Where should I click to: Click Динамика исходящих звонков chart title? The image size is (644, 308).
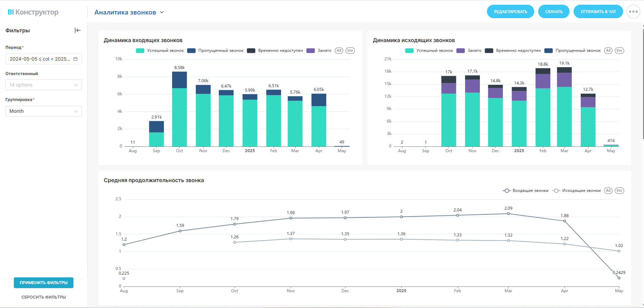(414, 40)
